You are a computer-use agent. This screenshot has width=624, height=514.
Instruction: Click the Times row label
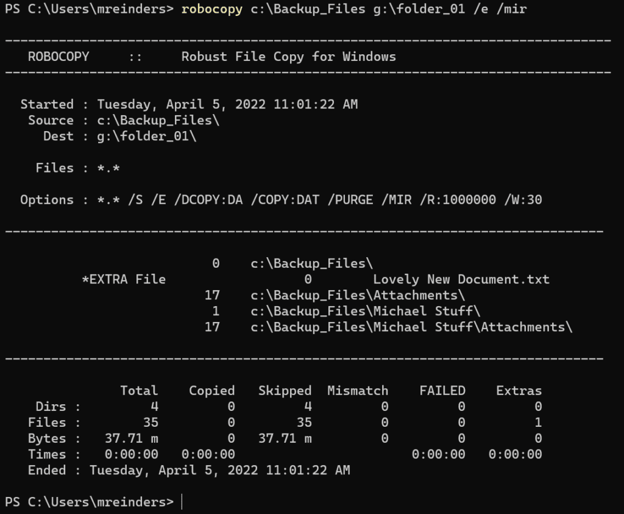(54, 454)
